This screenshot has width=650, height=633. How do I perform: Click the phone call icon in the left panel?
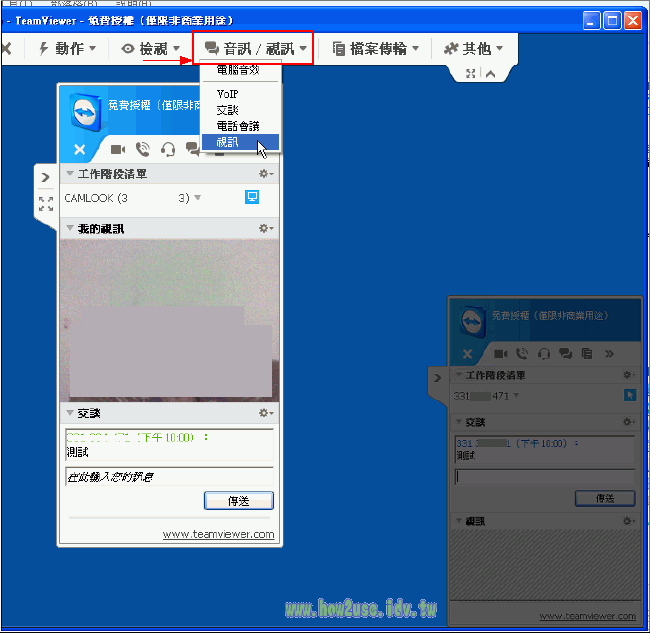tap(143, 150)
